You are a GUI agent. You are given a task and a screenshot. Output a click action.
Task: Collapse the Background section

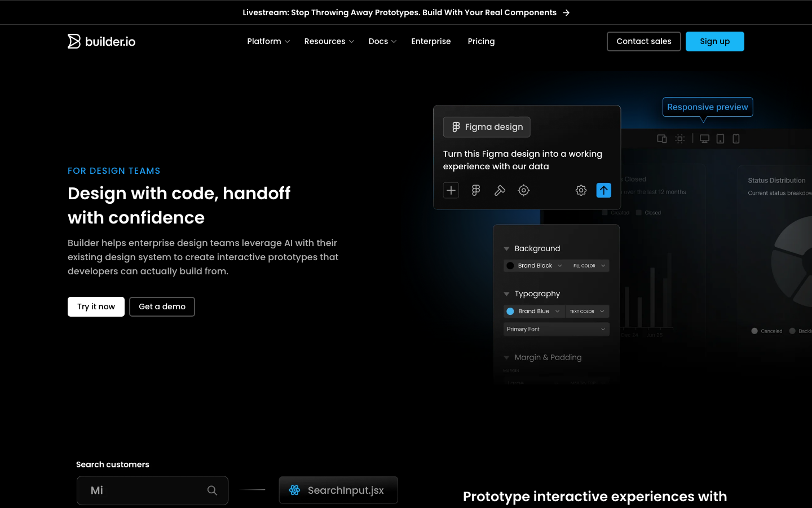click(506, 248)
